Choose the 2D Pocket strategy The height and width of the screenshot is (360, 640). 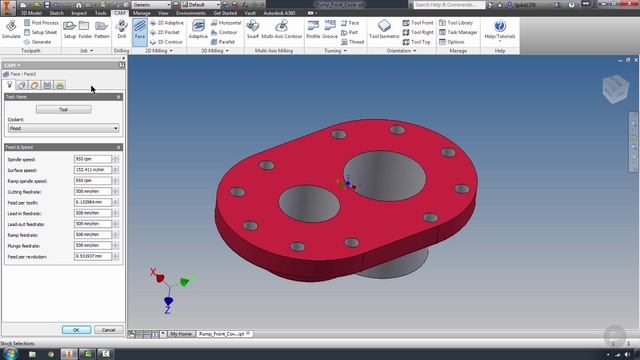[164, 32]
